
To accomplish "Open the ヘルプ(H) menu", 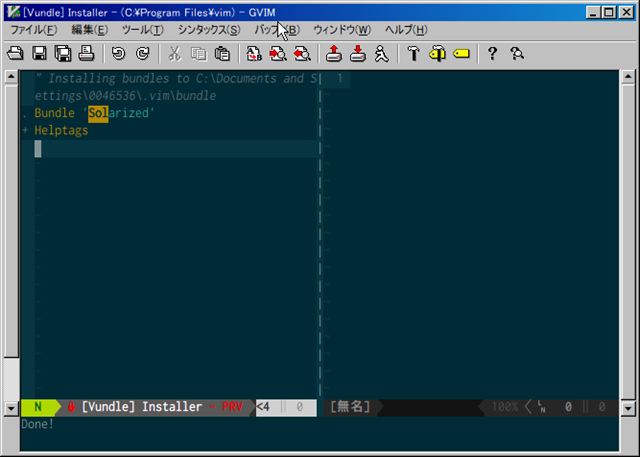I will [x=406, y=30].
